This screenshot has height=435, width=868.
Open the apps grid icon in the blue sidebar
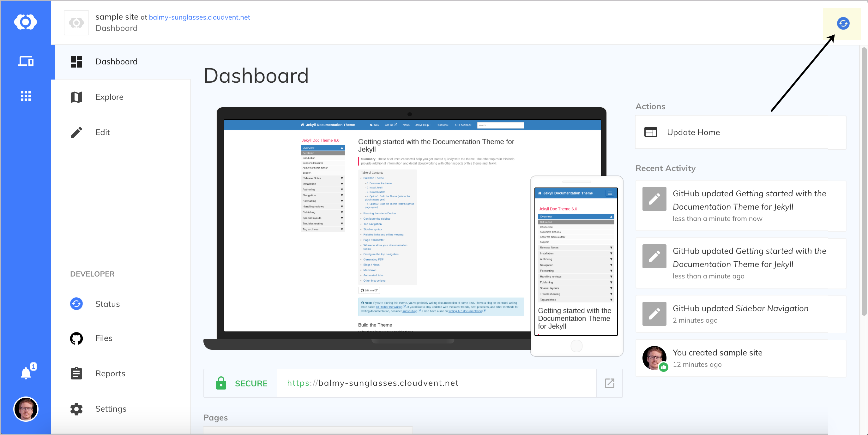[26, 96]
